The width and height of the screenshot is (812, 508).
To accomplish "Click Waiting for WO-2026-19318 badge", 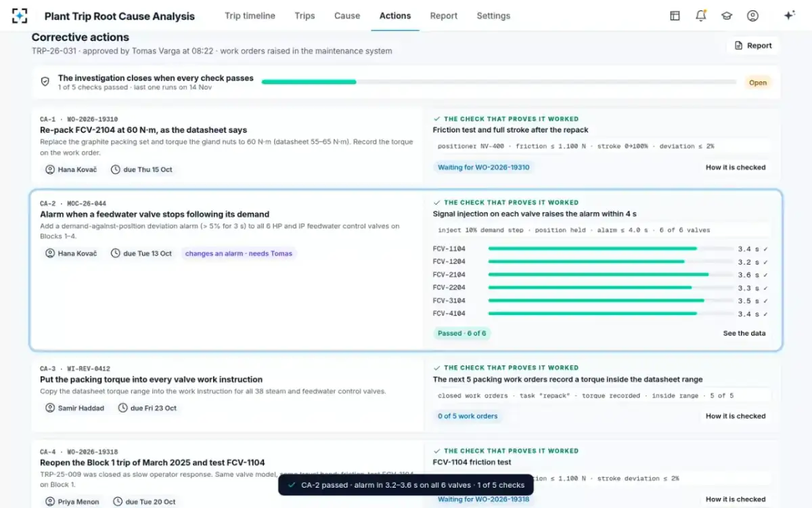I will (484, 499).
